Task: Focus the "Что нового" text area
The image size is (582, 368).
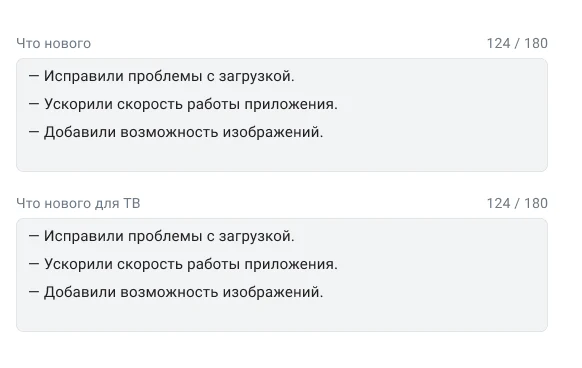Action: (282, 115)
